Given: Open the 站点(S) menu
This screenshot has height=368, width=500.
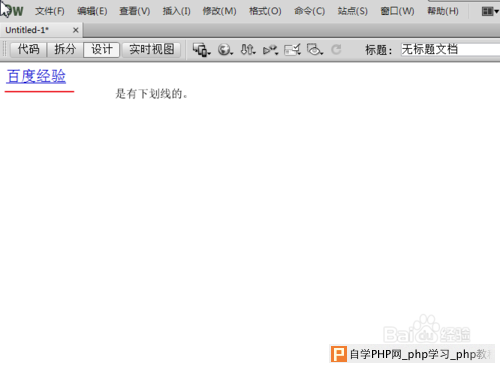Looking at the screenshot, I should tap(352, 11).
